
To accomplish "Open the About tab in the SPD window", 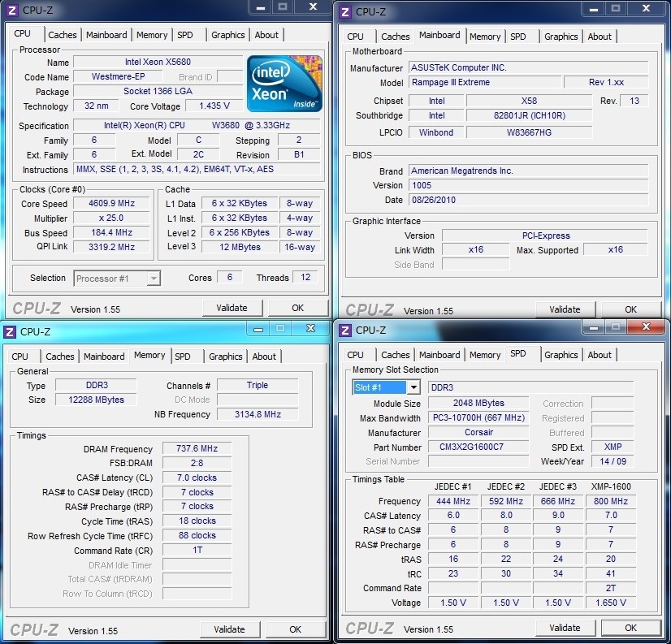I will pyautogui.click(x=600, y=355).
